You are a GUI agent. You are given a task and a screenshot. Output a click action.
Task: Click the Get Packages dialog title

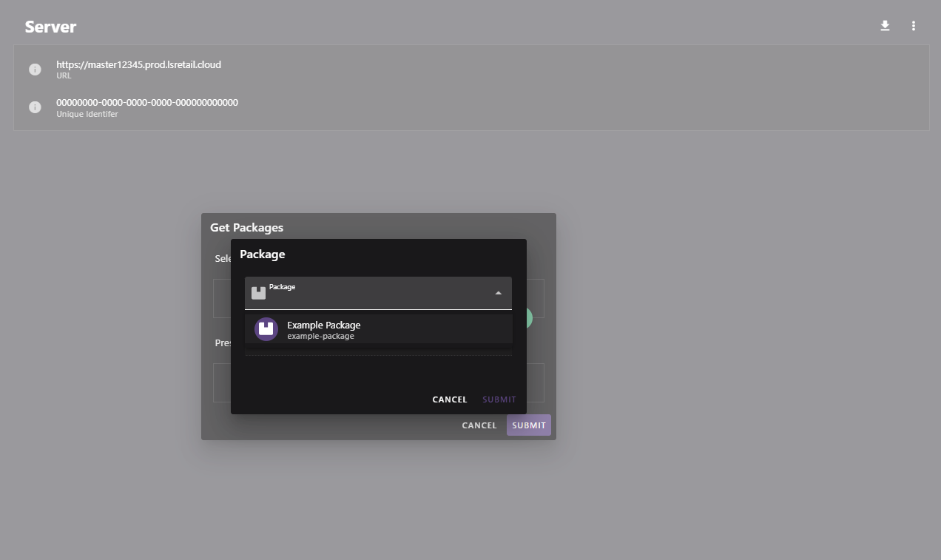246,228
